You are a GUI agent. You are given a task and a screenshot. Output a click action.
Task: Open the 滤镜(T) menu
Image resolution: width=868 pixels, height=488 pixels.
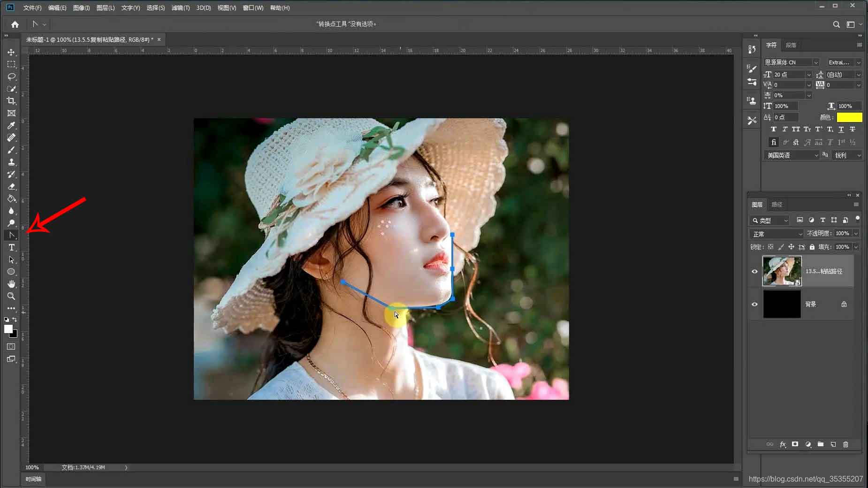coord(181,8)
